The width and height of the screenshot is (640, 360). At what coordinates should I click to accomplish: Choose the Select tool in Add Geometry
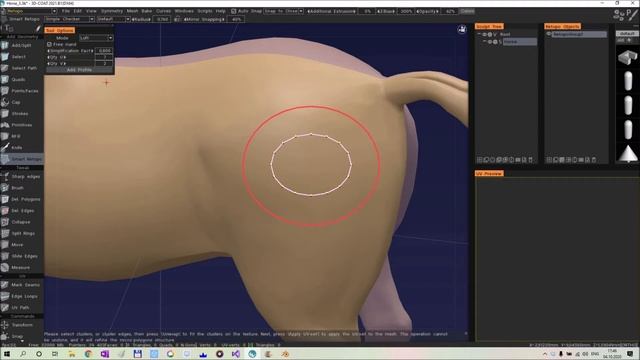coord(22,57)
